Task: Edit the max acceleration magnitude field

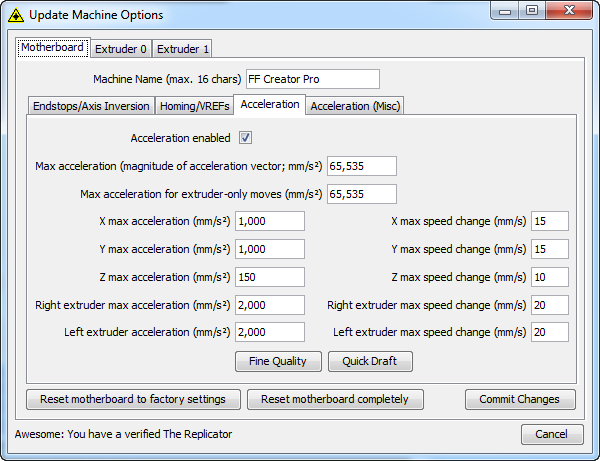Action: tap(361, 166)
